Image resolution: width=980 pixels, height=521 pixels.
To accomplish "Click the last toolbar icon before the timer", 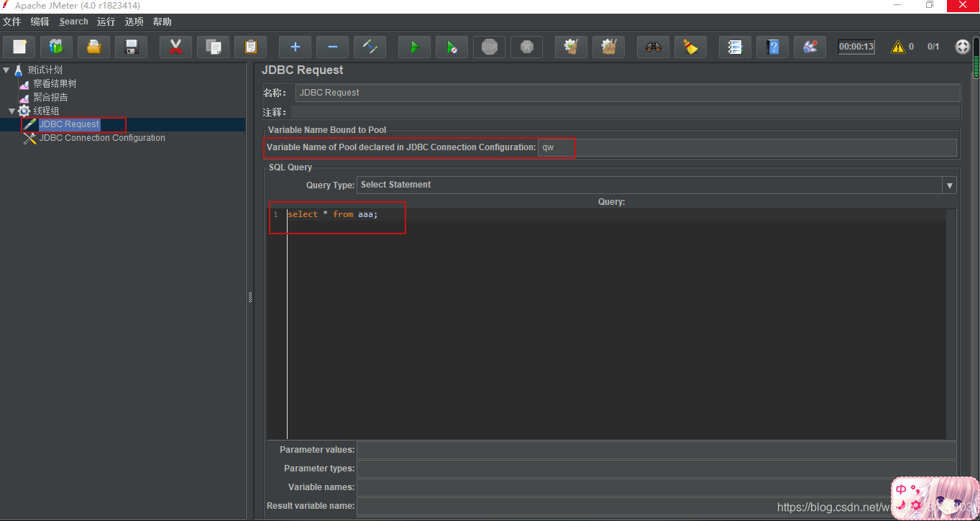I will tap(810, 47).
